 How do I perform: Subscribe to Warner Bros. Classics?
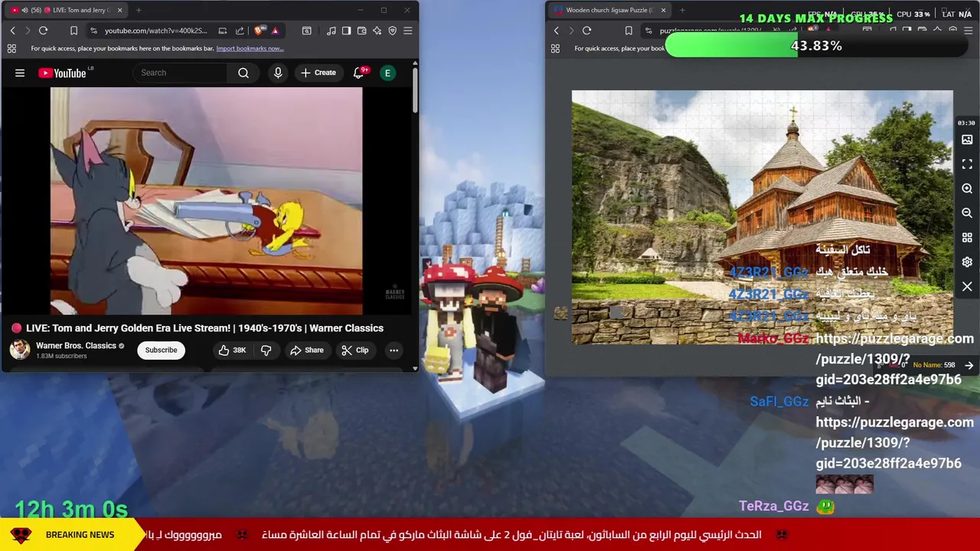(161, 350)
